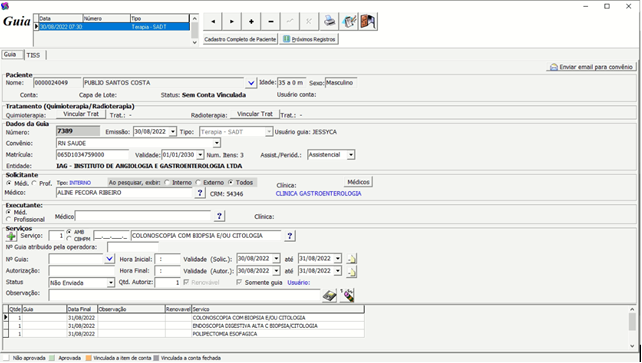642x363 pixels.
Task: Open CLINICA GASTROENTEROLOGIA link
Action: (319, 194)
